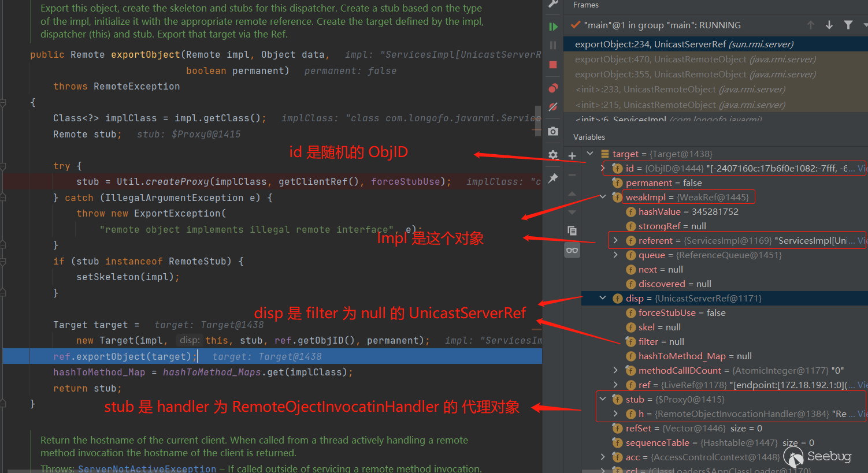Viewport: 868px width, 473px height.
Task: Take thread dump with camera icon
Action: (553, 131)
